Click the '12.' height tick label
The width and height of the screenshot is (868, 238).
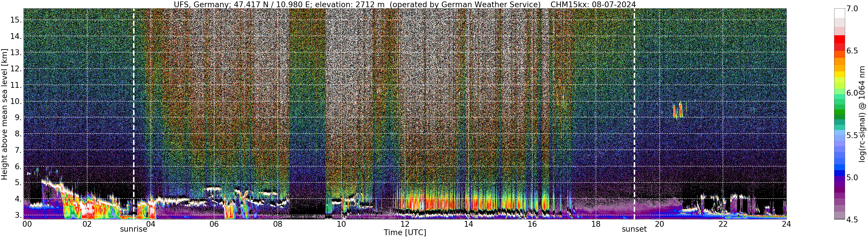coord(16,69)
